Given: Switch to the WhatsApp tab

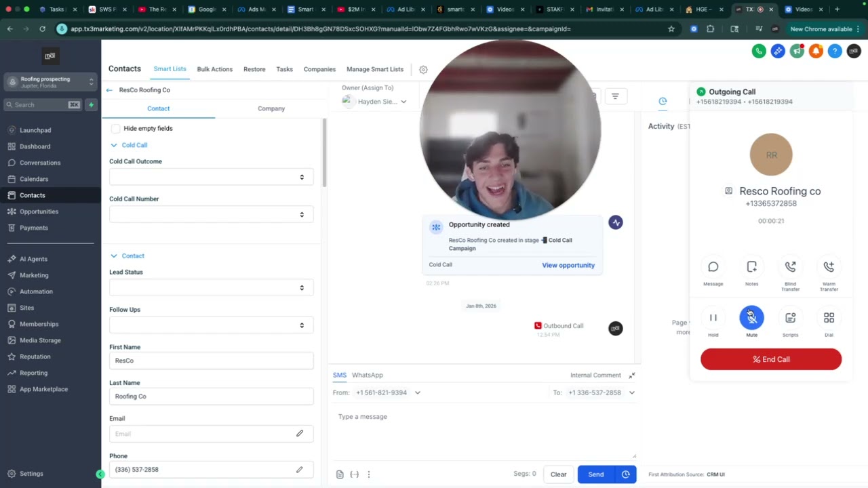Looking at the screenshot, I should (x=367, y=375).
